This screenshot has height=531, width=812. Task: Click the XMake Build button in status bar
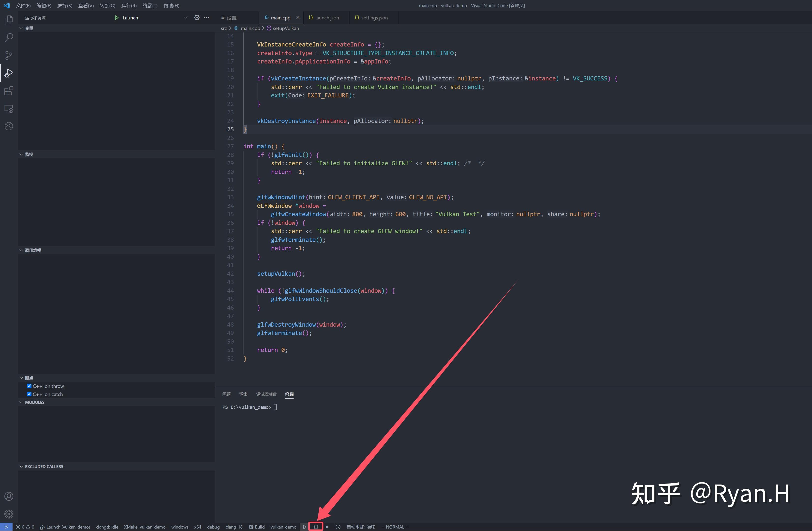[257, 527]
